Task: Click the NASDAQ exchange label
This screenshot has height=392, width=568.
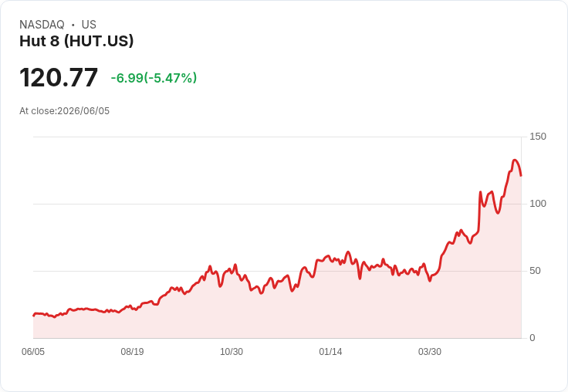Action: [42, 25]
